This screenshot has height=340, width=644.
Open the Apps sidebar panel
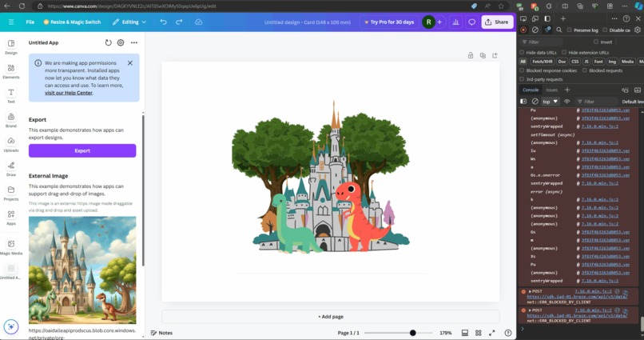[11, 218]
